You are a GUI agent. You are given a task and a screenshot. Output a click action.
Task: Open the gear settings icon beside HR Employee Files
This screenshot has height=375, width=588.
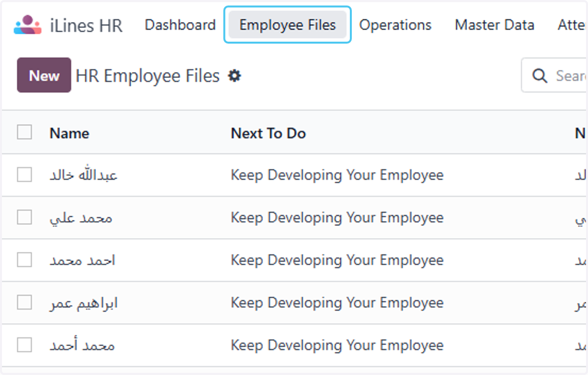point(235,76)
